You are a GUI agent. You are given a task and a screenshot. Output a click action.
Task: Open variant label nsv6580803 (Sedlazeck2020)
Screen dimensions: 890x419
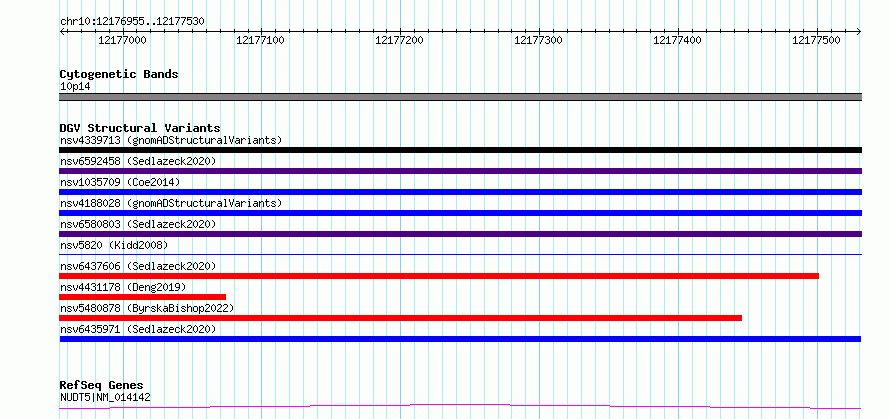pyautogui.click(x=138, y=224)
